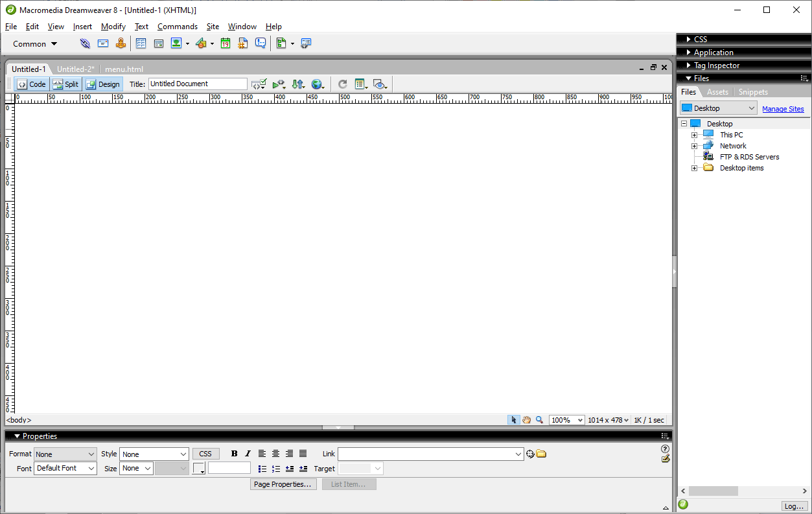Open the Visual Aids eye icon

tap(380, 84)
